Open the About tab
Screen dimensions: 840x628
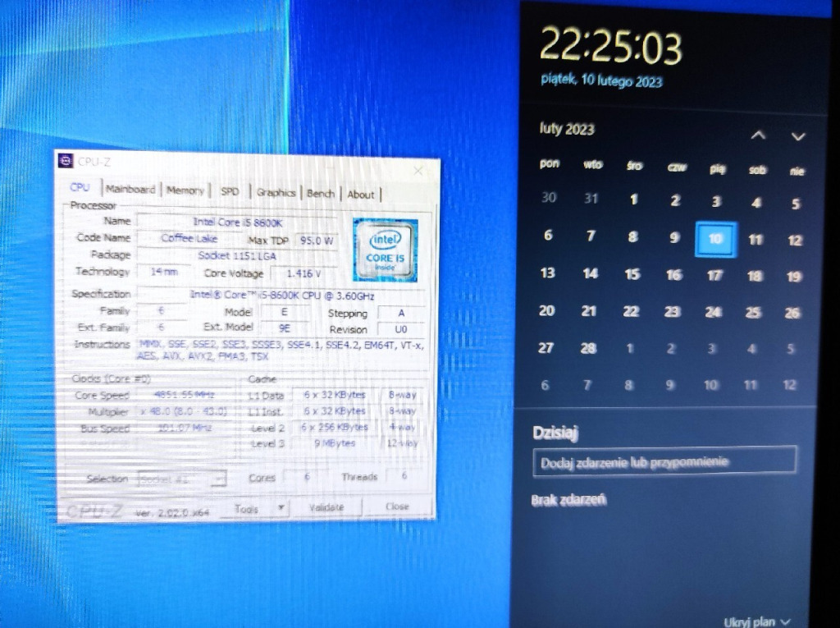(x=361, y=195)
